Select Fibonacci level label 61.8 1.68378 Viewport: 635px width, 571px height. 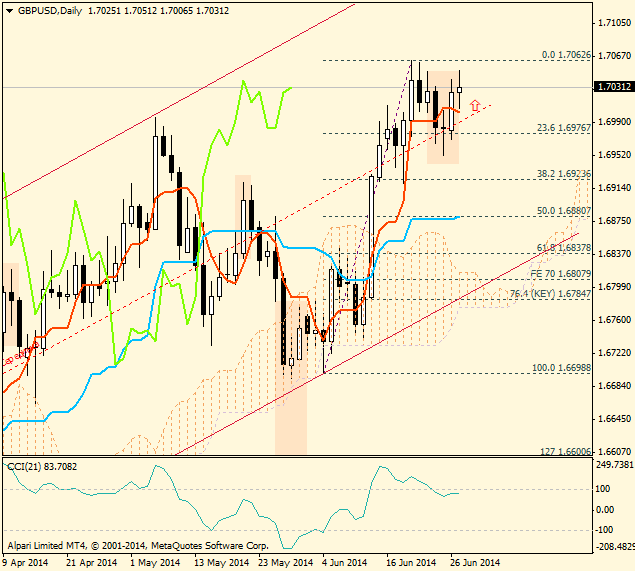point(564,247)
